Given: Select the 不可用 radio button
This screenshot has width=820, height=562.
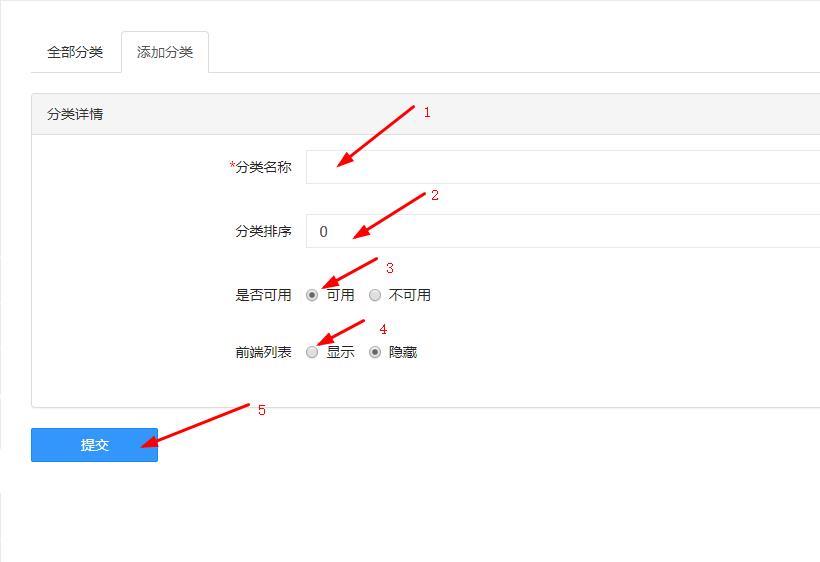Looking at the screenshot, I should (x=375, y=295).
